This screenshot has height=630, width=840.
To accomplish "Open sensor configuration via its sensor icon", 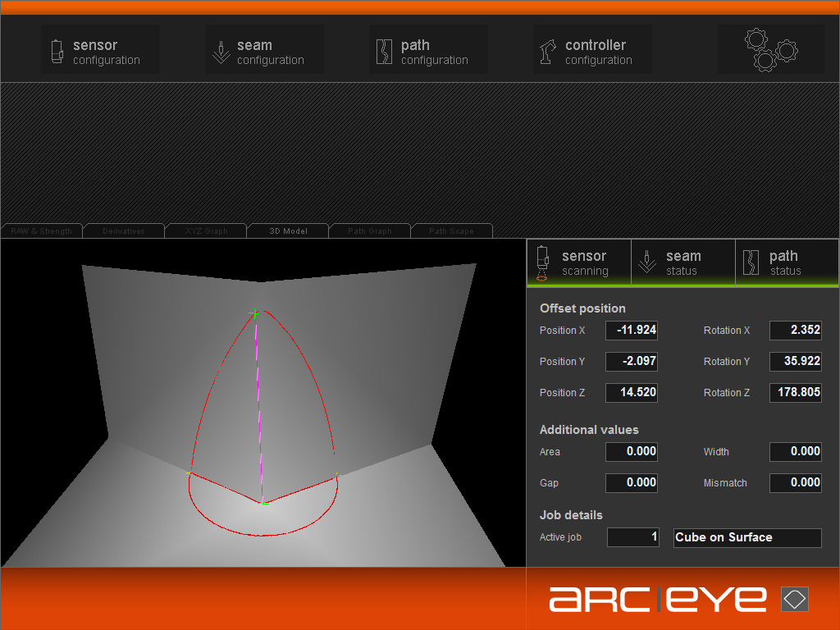I will tap(57, 52).
